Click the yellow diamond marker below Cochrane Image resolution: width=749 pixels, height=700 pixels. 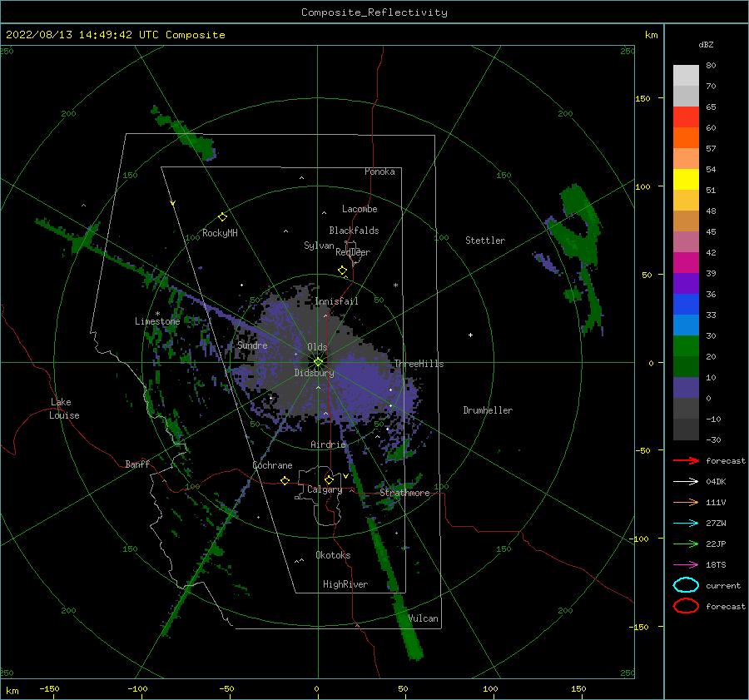pos(285,481)
